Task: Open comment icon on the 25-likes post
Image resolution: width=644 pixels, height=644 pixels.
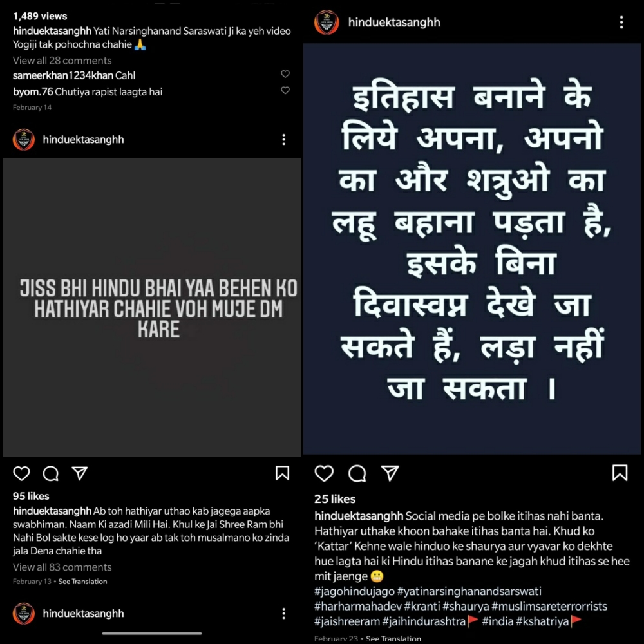Action: (x=357, y=473)
